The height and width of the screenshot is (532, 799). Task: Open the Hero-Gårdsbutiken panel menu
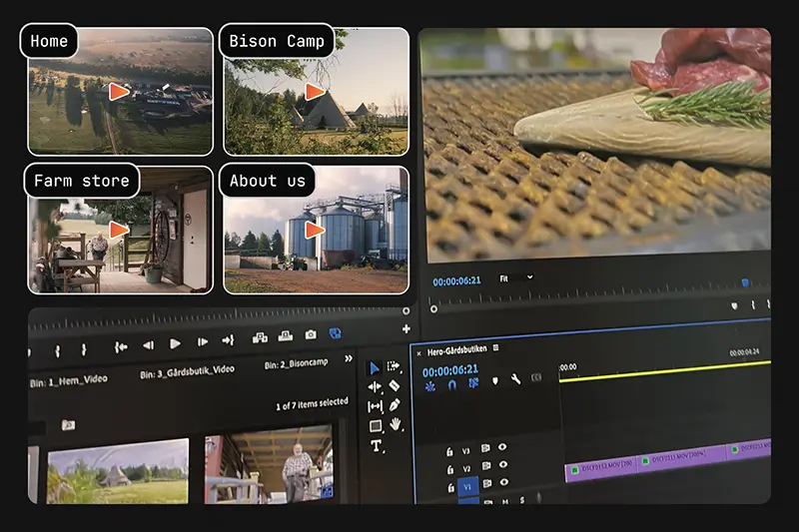pyautogui.click(x=495, y=347)
